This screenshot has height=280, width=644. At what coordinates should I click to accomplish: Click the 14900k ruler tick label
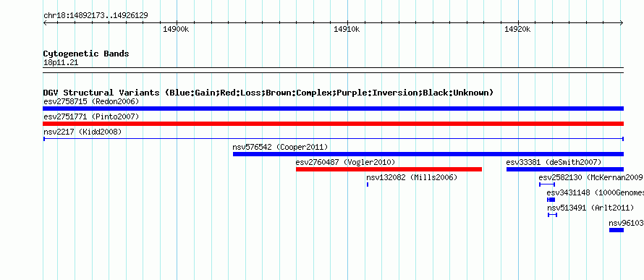[176, 29]
